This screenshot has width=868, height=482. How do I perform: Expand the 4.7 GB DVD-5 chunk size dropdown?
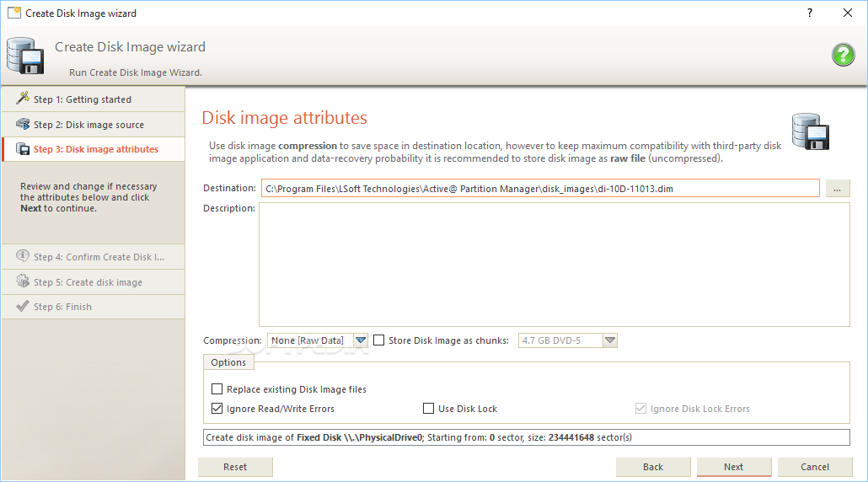coord(610,340)
